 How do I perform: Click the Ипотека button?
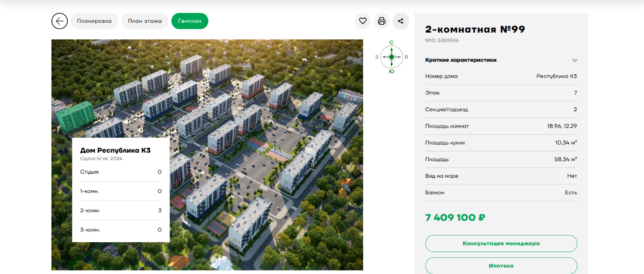[501, 265]
